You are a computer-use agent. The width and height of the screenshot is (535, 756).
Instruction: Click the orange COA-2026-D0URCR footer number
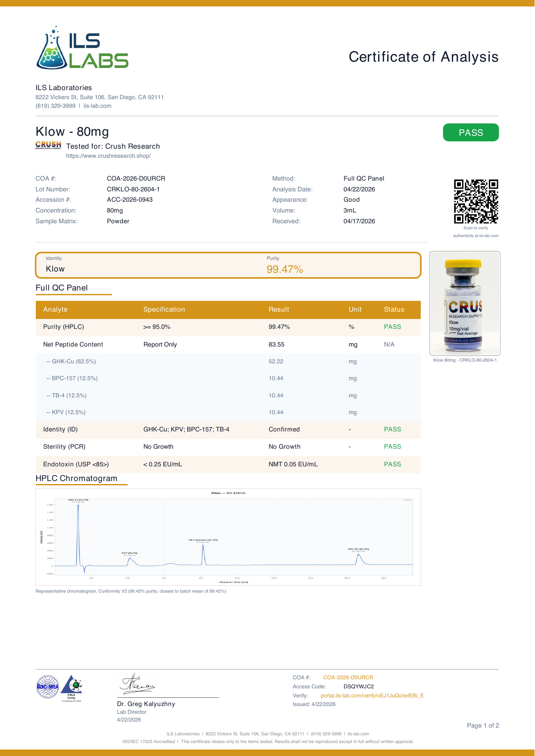click(x=348, y=678)
